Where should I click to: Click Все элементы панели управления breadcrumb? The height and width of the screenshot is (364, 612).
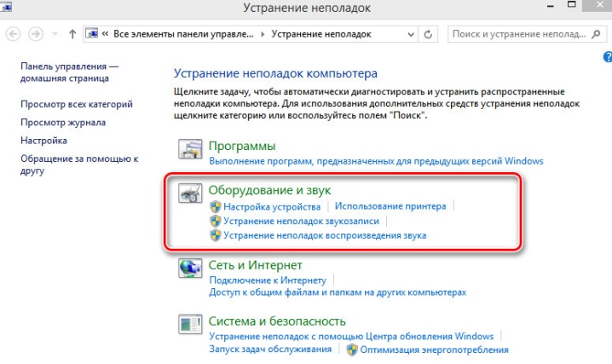click(183, 34)
